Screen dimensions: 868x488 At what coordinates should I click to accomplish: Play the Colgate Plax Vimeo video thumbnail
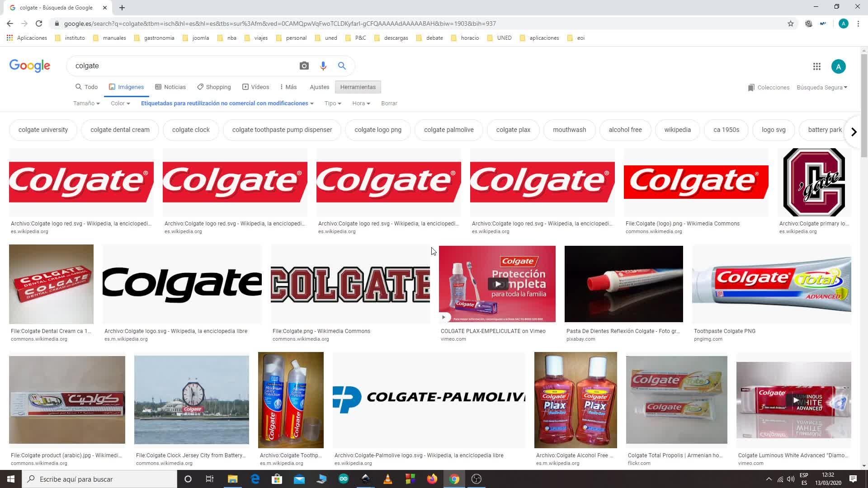[x=497, y=284]
